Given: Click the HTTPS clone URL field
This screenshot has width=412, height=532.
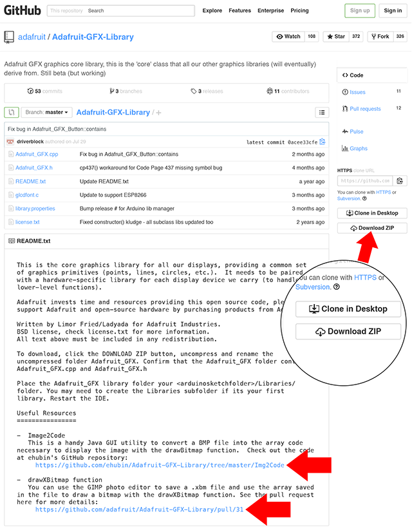Looking at the screenshot, I should 365,181.
